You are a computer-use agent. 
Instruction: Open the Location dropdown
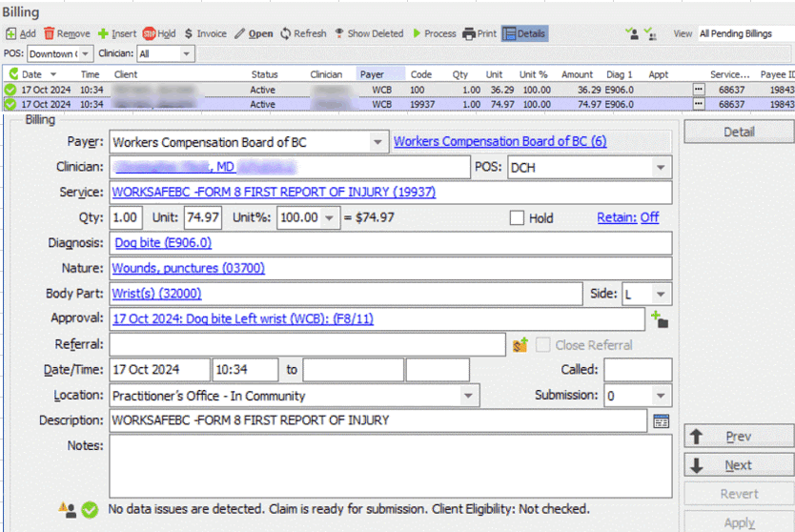click(x=468, y=396)
